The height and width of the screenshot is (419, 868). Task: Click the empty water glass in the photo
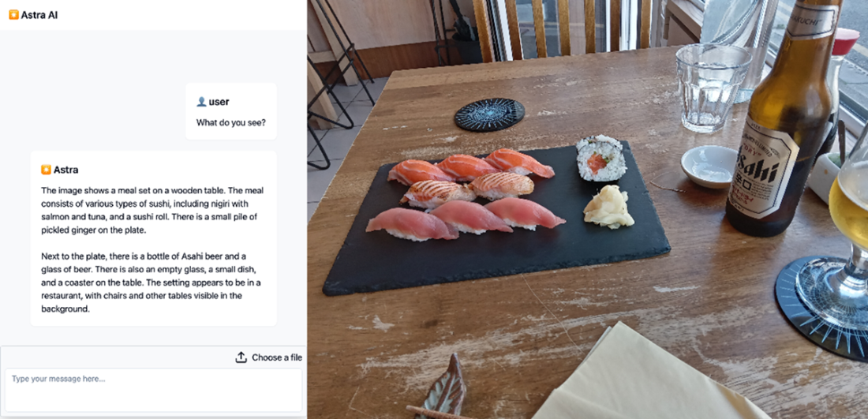[x=711, y=87]
